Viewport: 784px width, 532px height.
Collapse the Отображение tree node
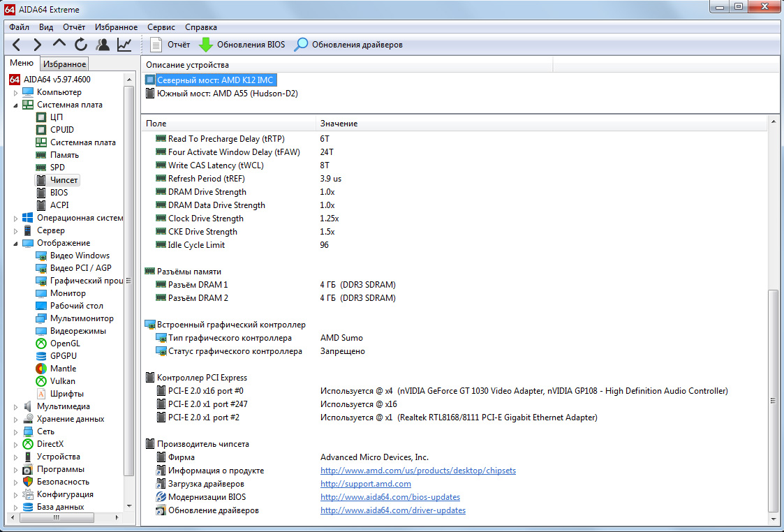tap(15, 243)
